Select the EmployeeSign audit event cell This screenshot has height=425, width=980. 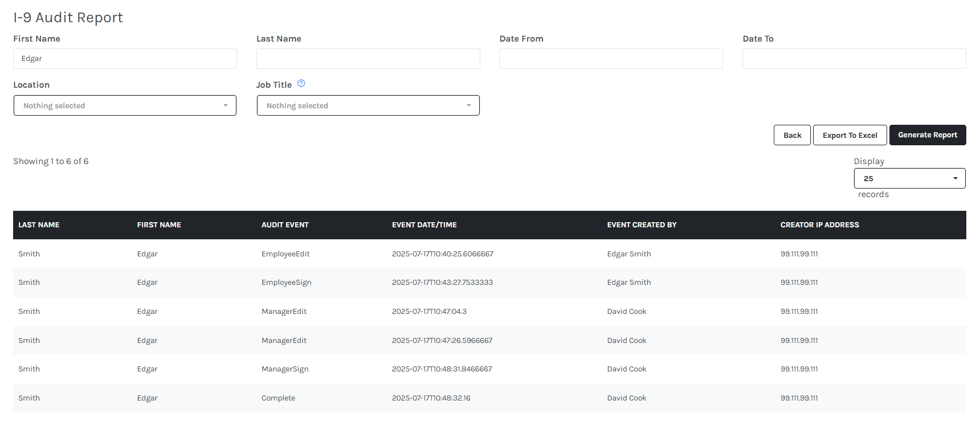point(287,283)
